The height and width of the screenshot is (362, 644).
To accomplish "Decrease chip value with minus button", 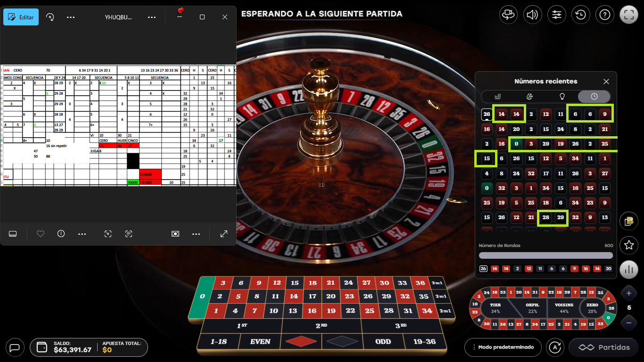I will 629,323.
